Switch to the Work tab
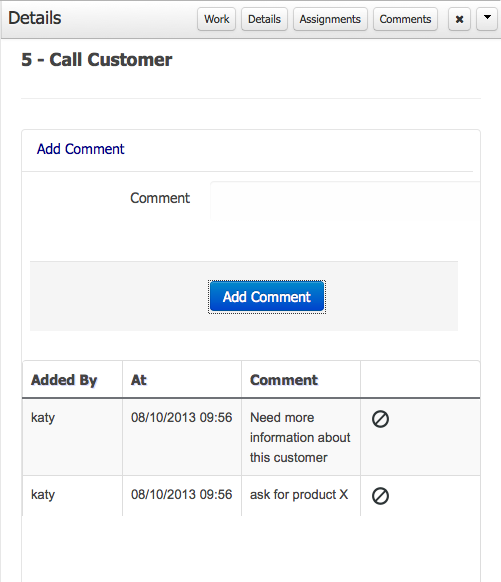Viewport: 501px width, 582px height. click(x=216, y=19)
